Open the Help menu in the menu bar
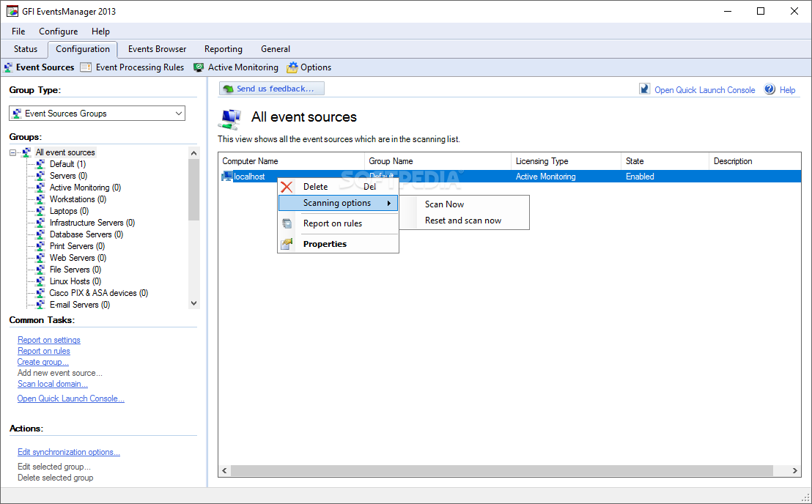 click(100, 31)
